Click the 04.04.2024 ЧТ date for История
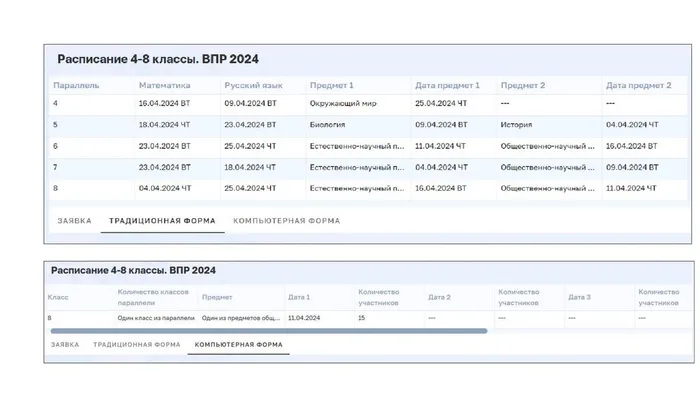 click(632, 125)
